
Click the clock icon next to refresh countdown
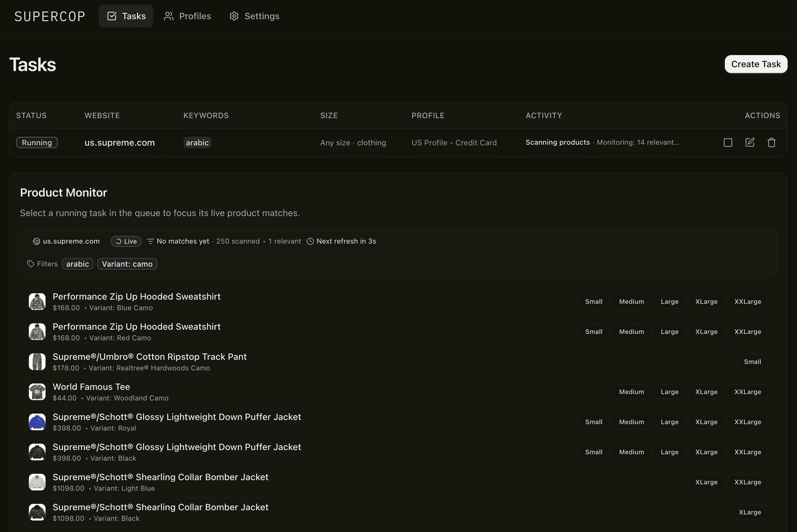pyautogui.click(x=310, y=241)
